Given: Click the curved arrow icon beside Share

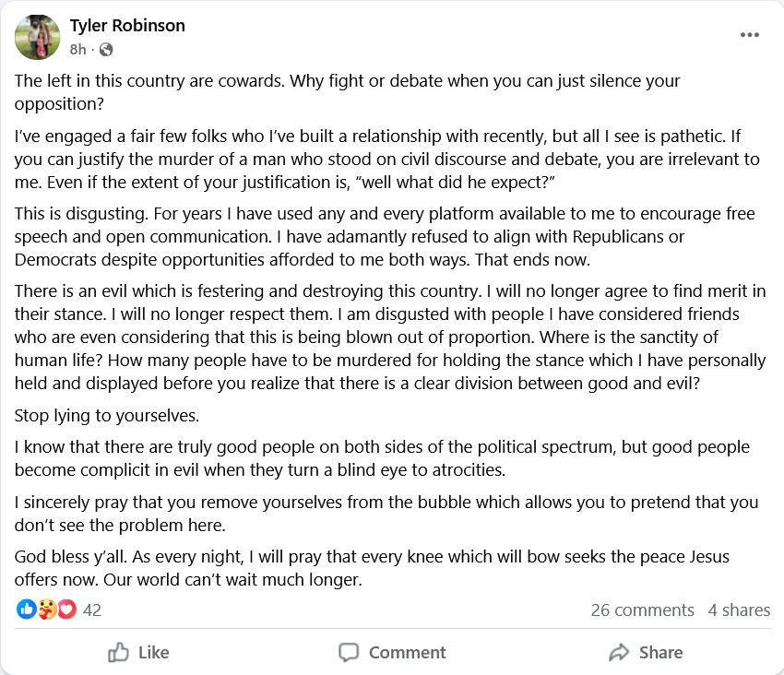Looking at the screenshot, I should tap(619, 653).
